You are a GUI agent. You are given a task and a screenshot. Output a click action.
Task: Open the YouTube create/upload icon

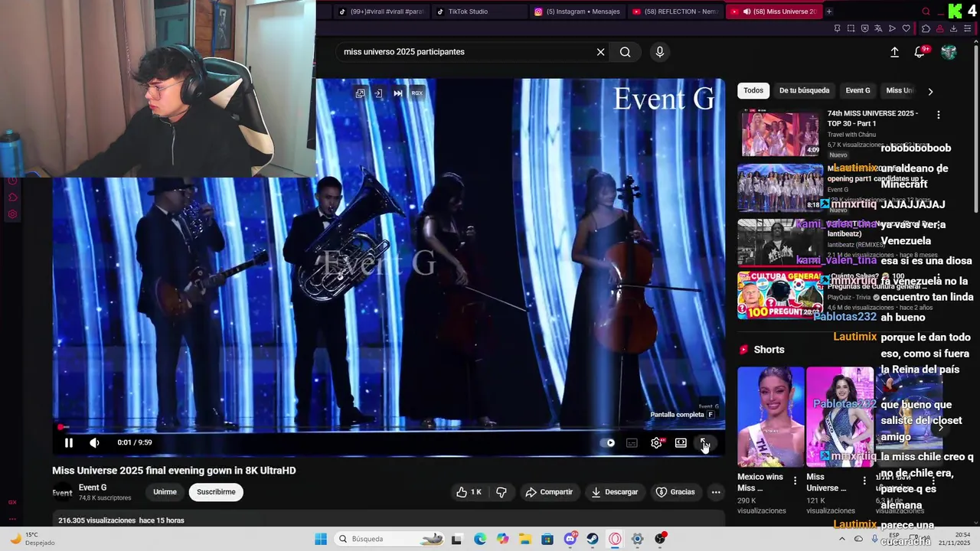894,52
